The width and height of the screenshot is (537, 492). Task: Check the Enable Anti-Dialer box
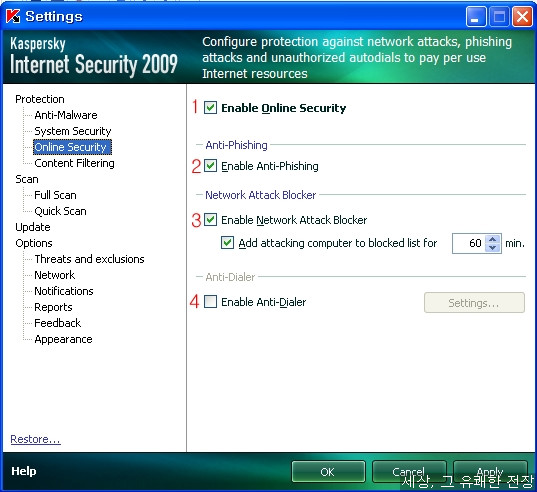[x=210, y=302]
